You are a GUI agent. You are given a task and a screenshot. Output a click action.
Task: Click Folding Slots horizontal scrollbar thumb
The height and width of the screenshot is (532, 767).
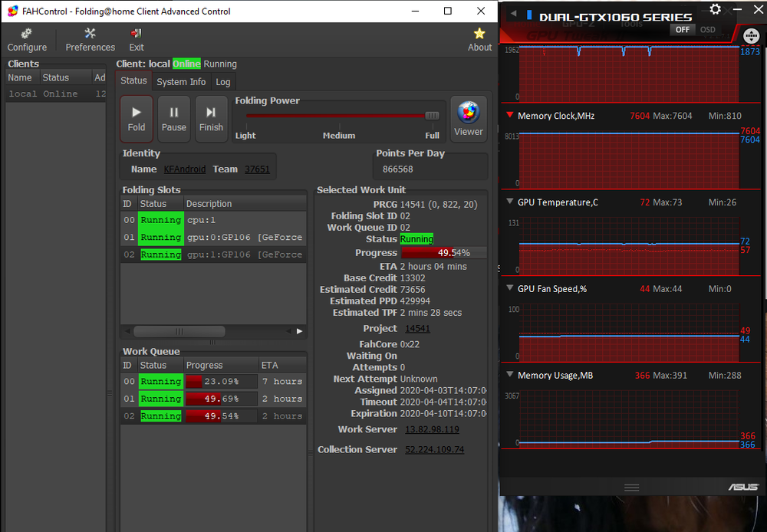pyautogui.click(x=179, y=331)
